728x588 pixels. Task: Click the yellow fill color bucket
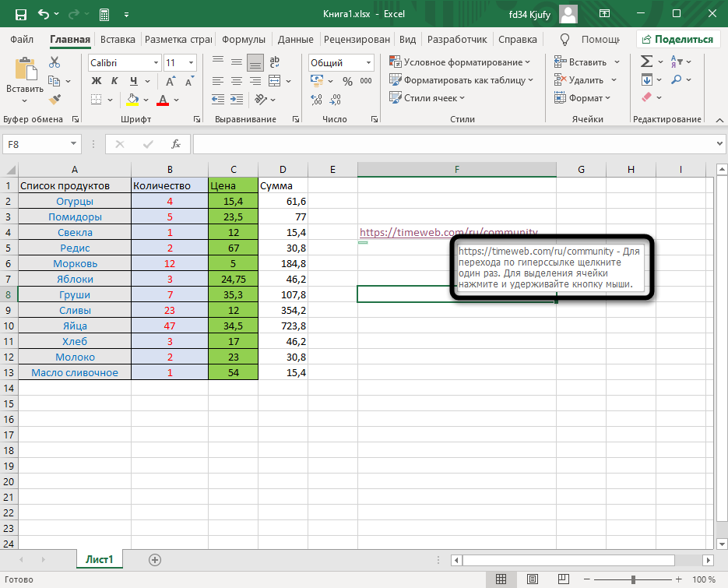click(132, 99)
